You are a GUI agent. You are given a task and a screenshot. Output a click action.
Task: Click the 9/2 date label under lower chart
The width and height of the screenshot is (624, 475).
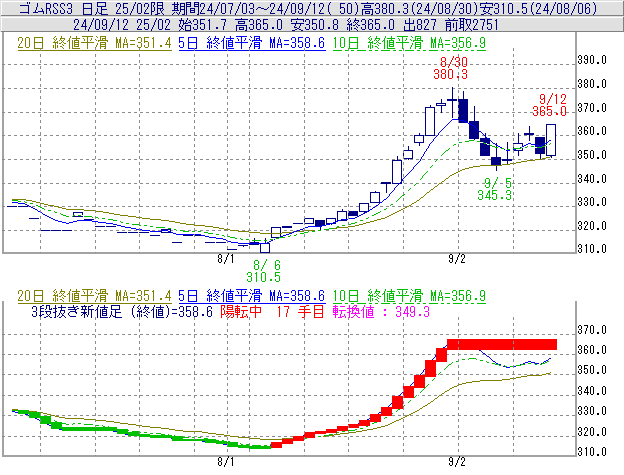(457, 462)
